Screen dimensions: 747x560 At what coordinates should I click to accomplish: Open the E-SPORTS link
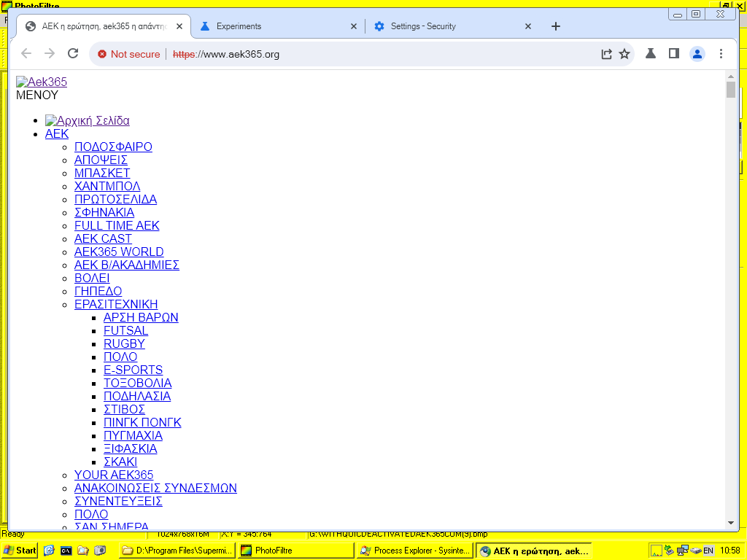(133, 370)
